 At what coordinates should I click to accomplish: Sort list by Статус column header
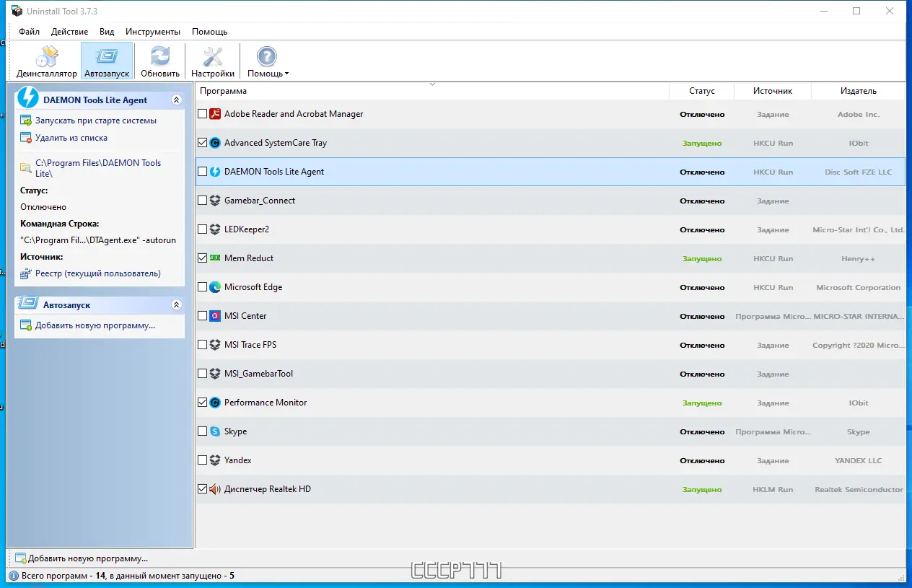pos(701,91)
